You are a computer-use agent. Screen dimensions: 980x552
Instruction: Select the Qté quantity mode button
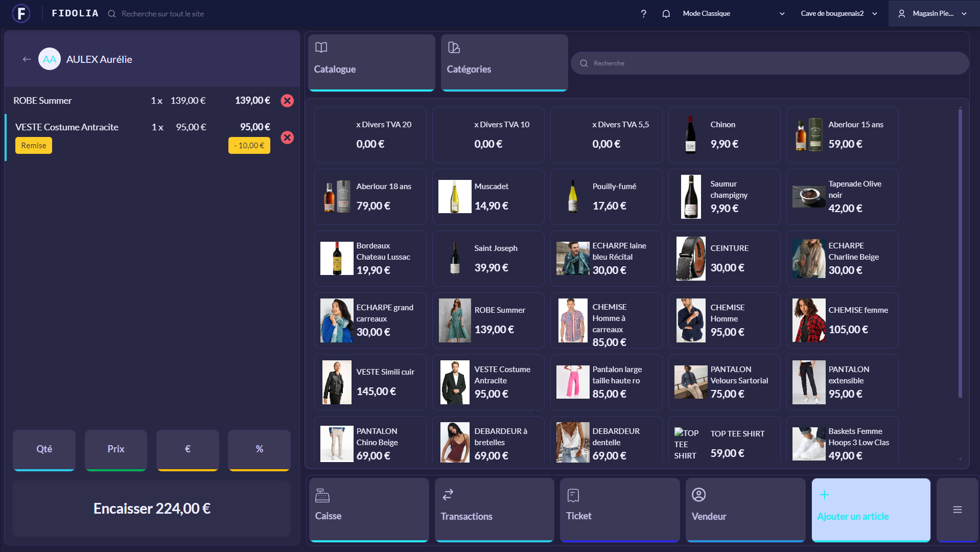pyautogui.click(x=44, y=449)
